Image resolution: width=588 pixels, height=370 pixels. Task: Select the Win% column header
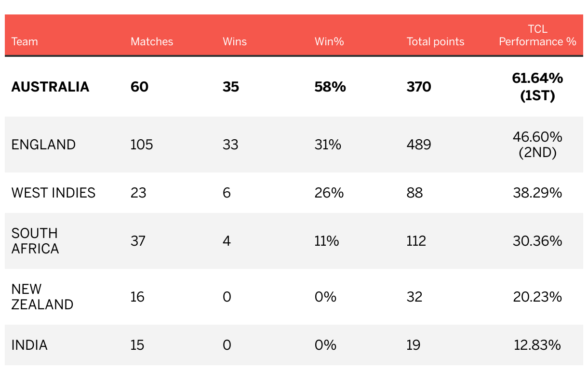tap(329, 41)
